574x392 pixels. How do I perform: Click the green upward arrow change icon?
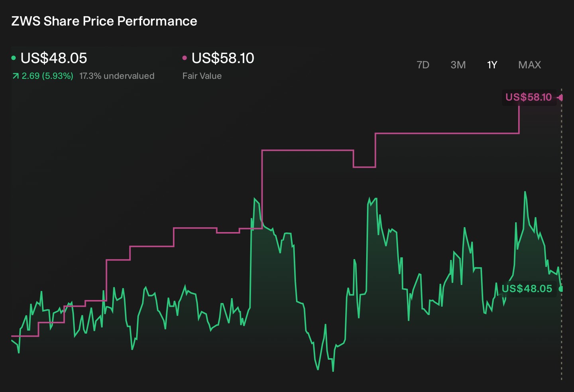pos(16,76)
